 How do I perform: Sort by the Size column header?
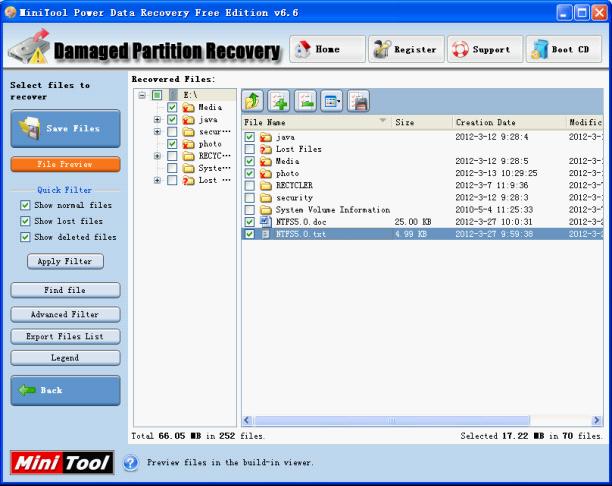point(422,123)
